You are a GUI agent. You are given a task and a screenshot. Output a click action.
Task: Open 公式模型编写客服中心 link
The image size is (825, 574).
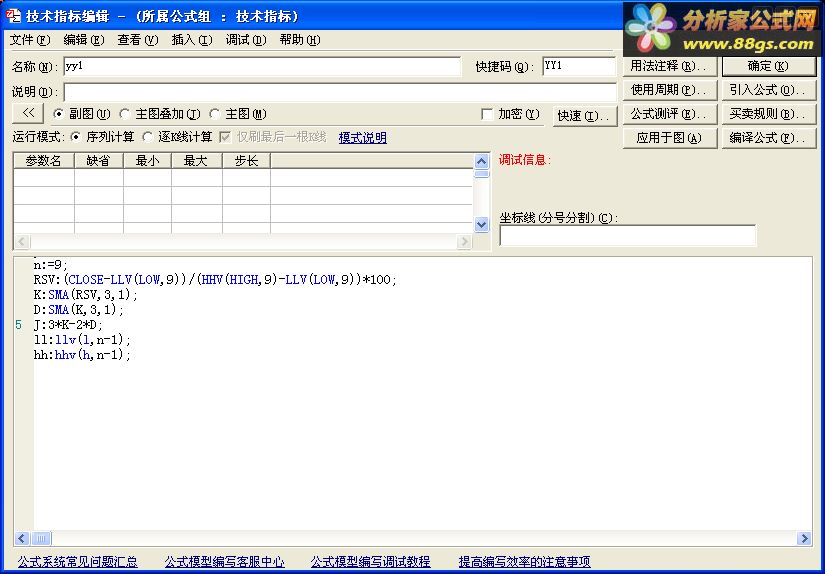pyautogui.click(x=225, y=562)
